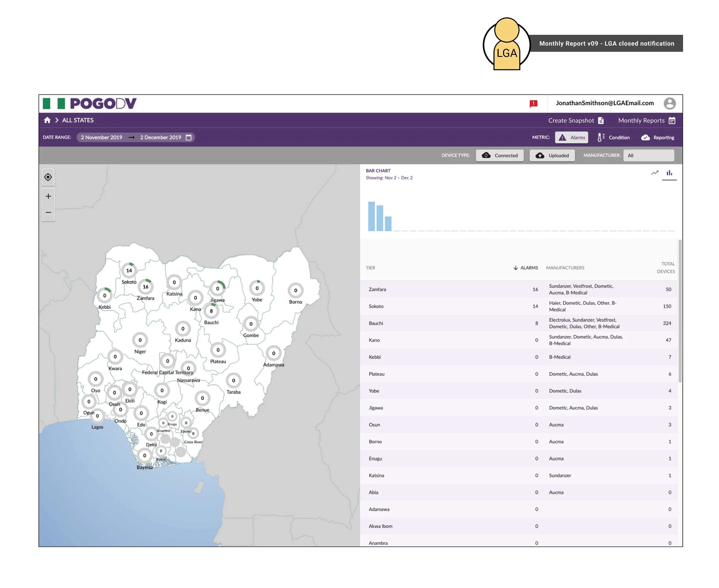719x588 pixels.
Task: Select the Zamfara table row
Action: [x=518, y=289]
